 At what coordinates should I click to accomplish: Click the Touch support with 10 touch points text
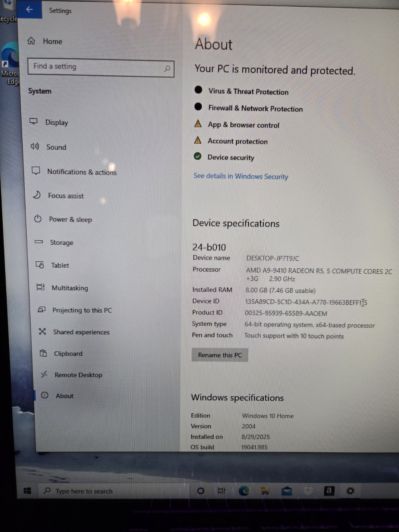294,336
